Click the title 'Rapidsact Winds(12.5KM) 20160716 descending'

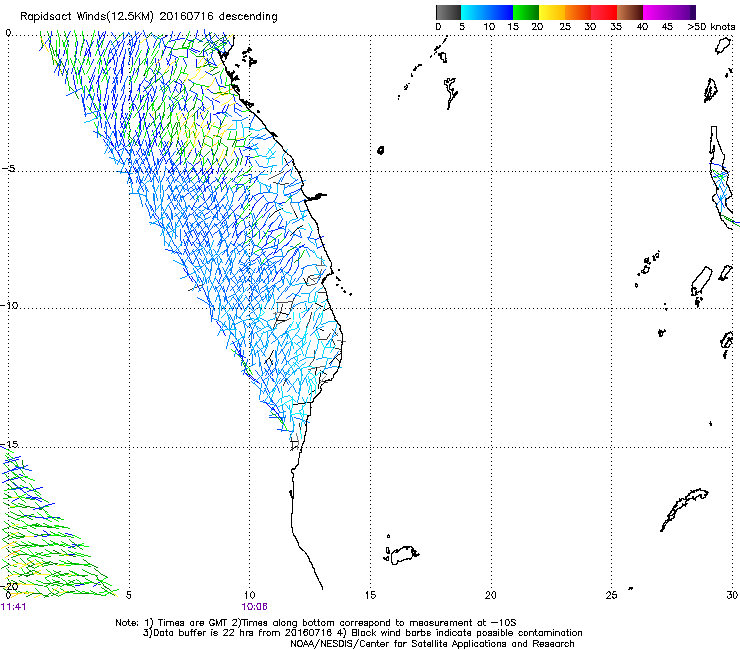coord(149,17)
